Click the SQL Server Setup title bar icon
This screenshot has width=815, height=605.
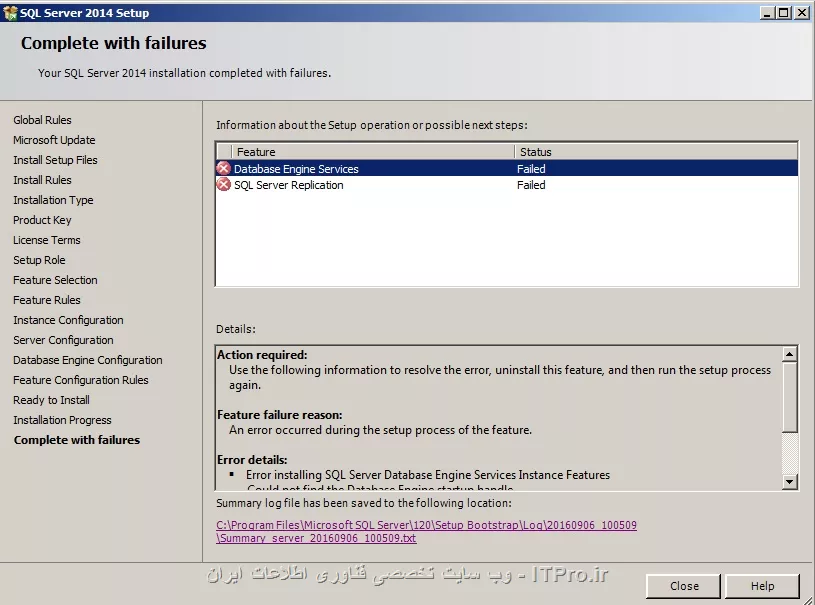click(x=10, y=13)
